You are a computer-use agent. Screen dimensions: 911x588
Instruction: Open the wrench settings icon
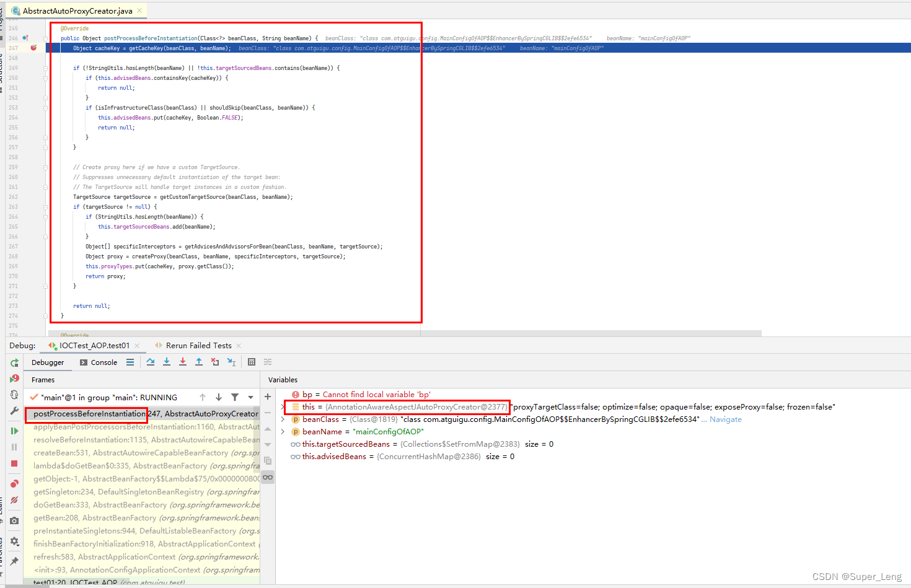pyautogui.click(x=14, y=411)
